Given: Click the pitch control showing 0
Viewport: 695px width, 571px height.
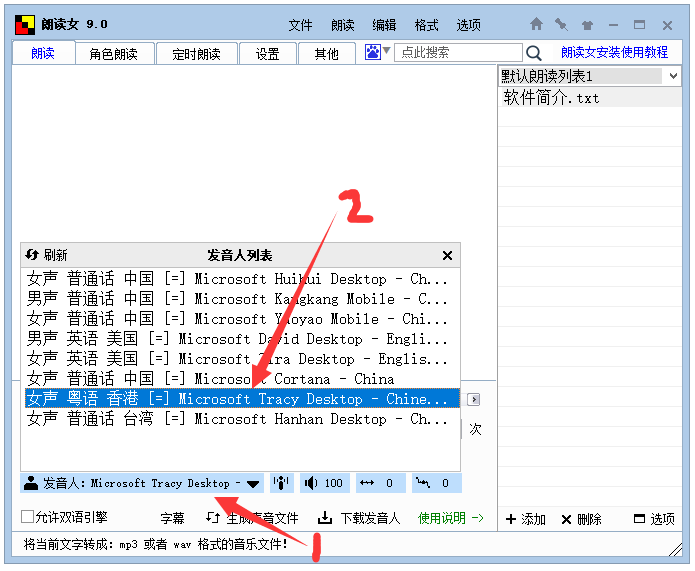Looking at the screenshot, I should point(437,483).
